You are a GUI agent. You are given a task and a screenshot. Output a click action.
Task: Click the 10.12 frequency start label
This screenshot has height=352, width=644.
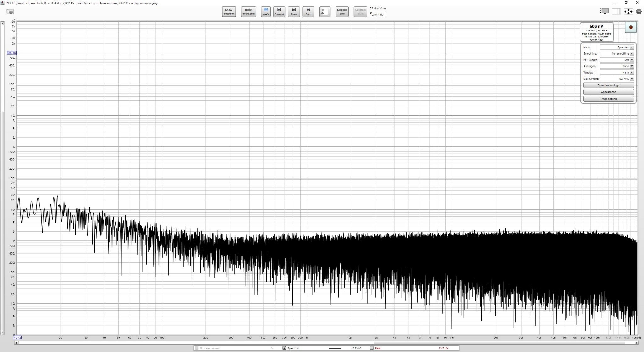(x=18, y=338)
